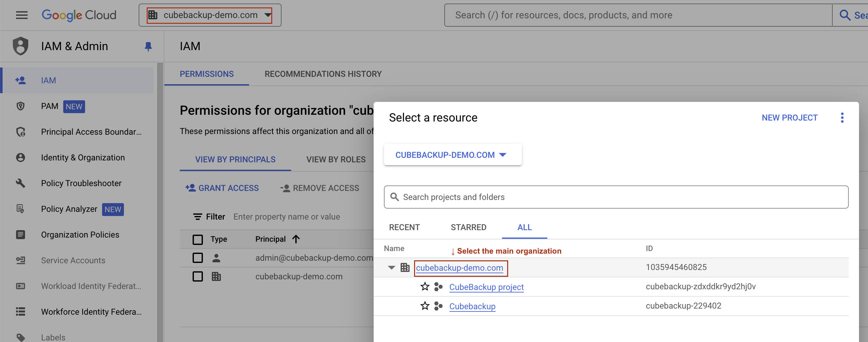Click the Principal Access Boundary shield icon

[x=21, y=132]
